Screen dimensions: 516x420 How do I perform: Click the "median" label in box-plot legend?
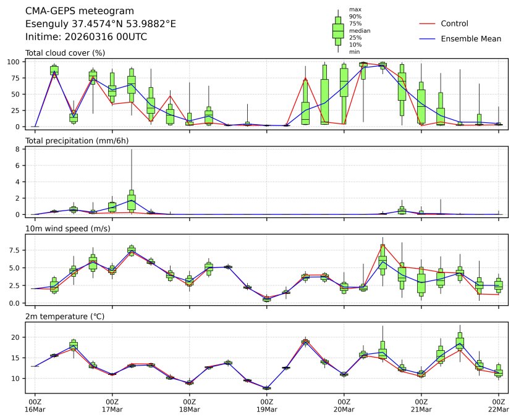click(360, 31)
